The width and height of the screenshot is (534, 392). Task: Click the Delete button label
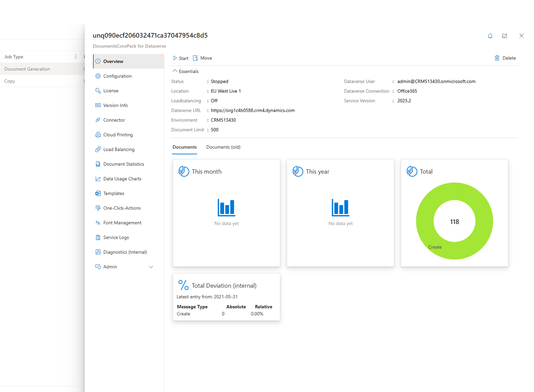[509, 58]
